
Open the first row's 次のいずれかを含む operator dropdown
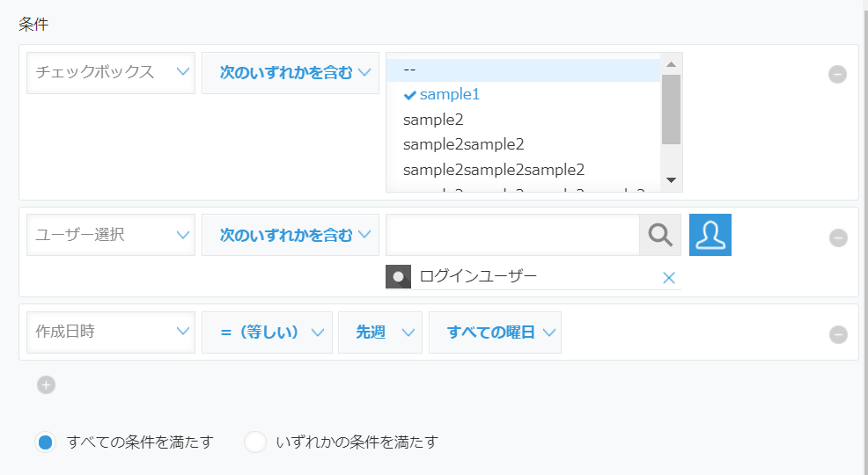(x=291, y=72)
